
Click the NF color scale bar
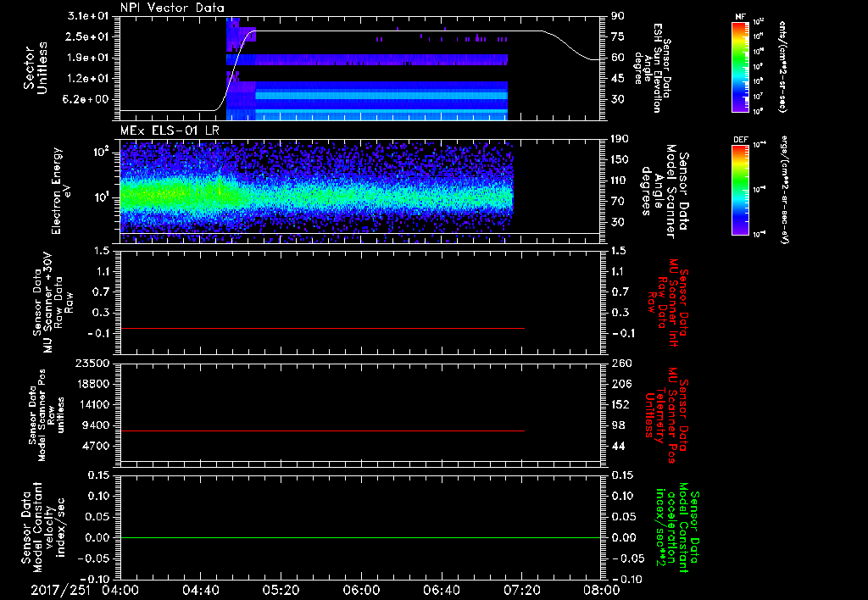[x=740, y=67]
